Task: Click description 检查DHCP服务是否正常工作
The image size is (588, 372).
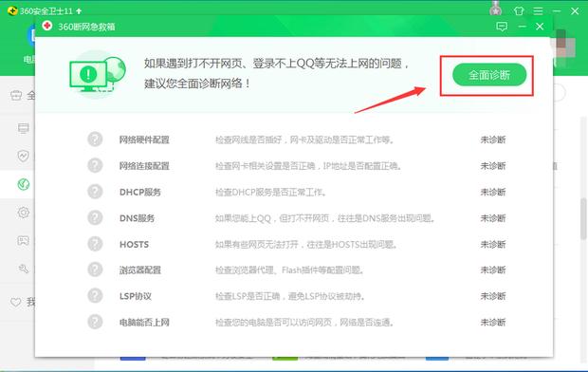Action: (x=270, y=193)
